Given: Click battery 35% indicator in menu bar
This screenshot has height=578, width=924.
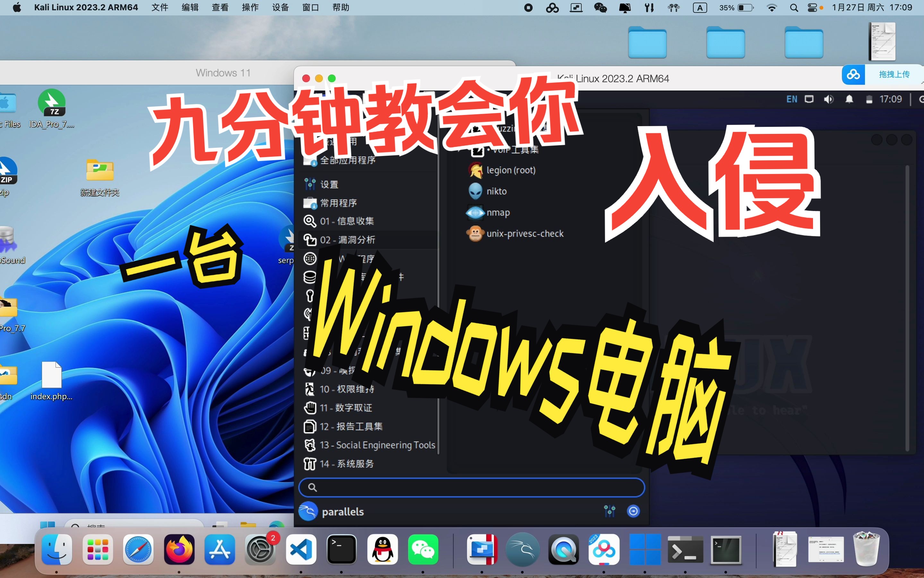Looking at the screenshot, I should click(x=737, y=8).
